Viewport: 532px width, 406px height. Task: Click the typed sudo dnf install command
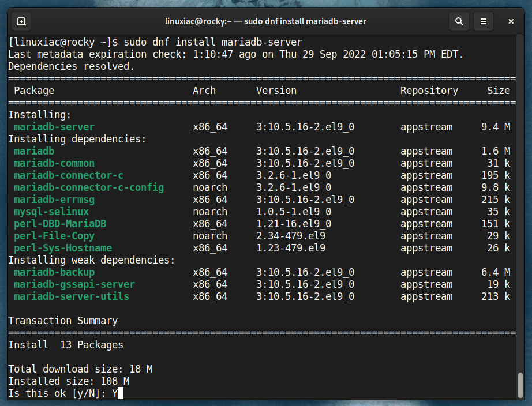pyautogui.click(x=213, y=42)
